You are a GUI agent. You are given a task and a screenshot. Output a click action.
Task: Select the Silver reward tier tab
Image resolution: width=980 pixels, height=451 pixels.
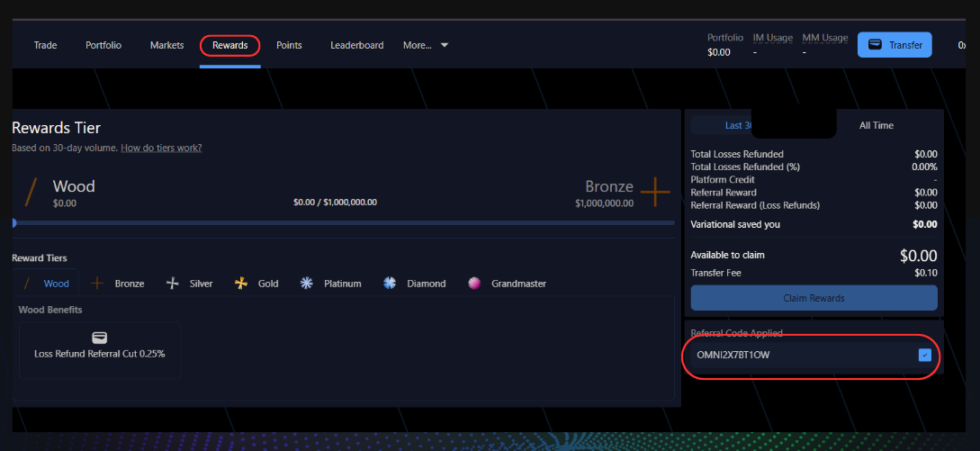click(189, 284)
